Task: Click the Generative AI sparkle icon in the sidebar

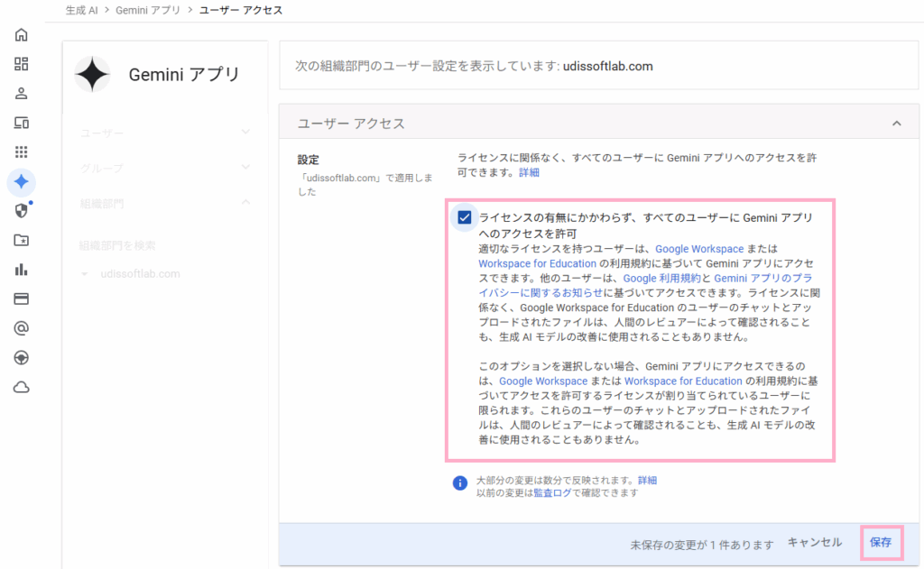Action: (x=22, y=181)
